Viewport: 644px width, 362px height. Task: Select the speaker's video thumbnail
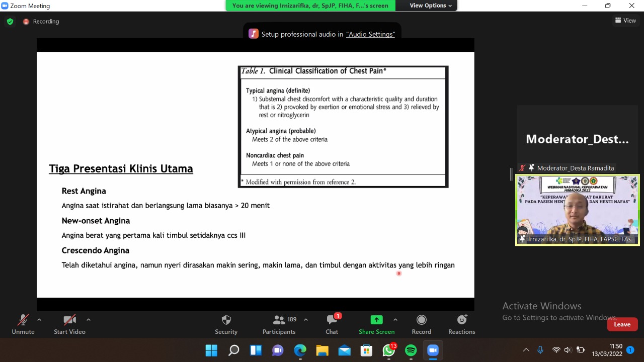577,210
